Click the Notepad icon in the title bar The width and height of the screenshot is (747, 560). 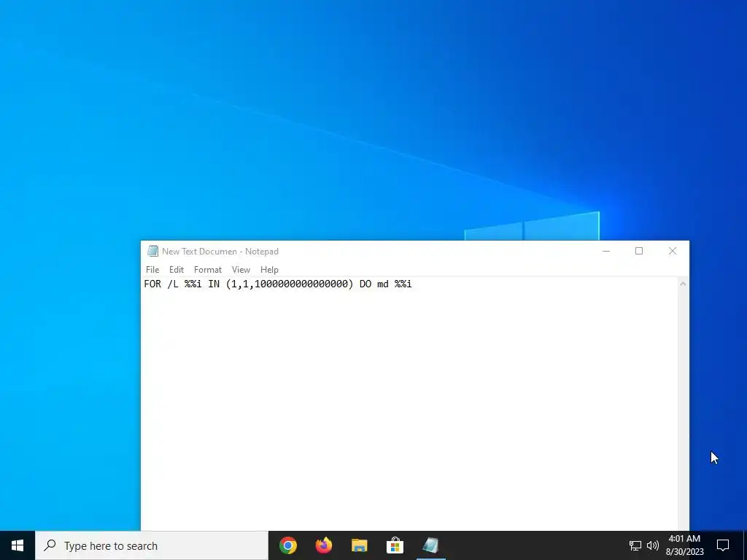coord(152,251)
